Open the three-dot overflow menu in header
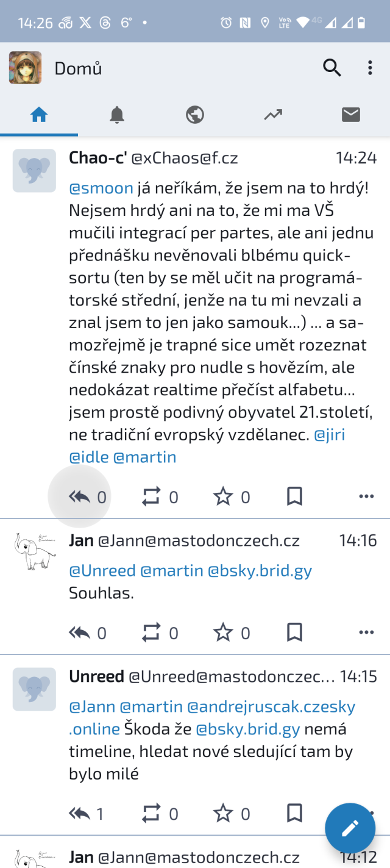 (370, 68)
